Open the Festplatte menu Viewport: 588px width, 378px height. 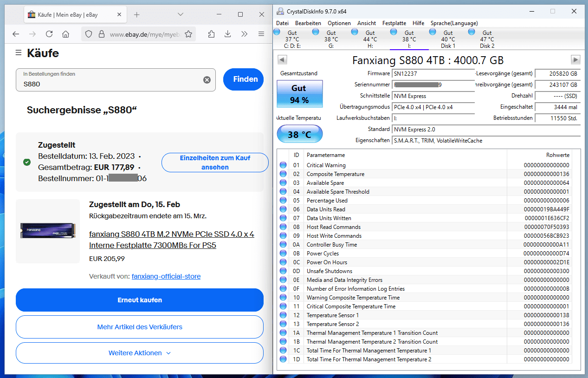pos(394,23)
